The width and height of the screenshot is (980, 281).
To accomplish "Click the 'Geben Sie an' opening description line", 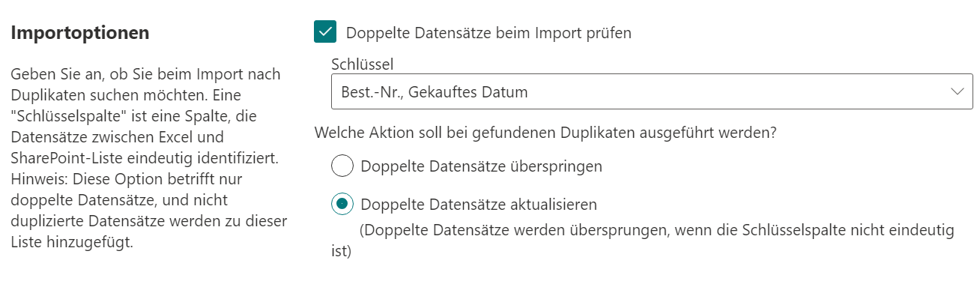I will (145, 75).
